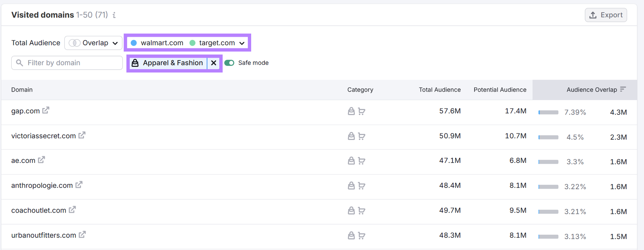
Task: Click shopping cart category icon for gap.com
Action: (x=361, y=112)
